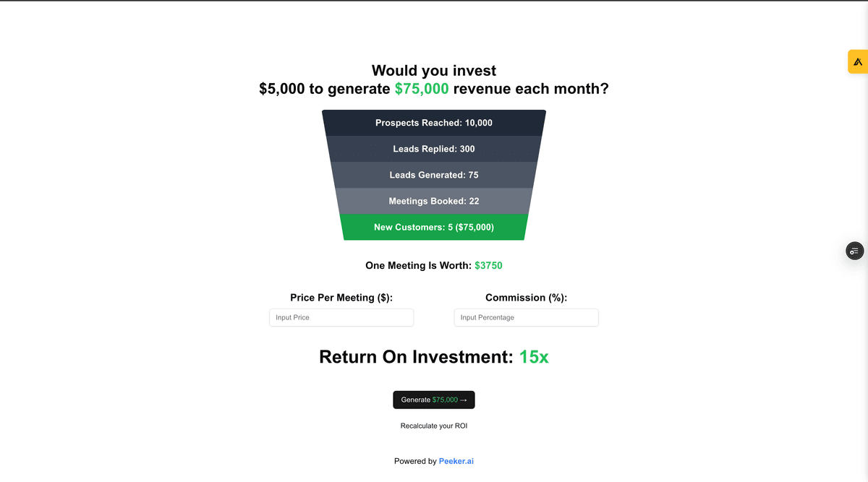The width and height of the screenshot is (868, 482).
Task: Click the Generate $75,000 button
Action: point(434,400)
